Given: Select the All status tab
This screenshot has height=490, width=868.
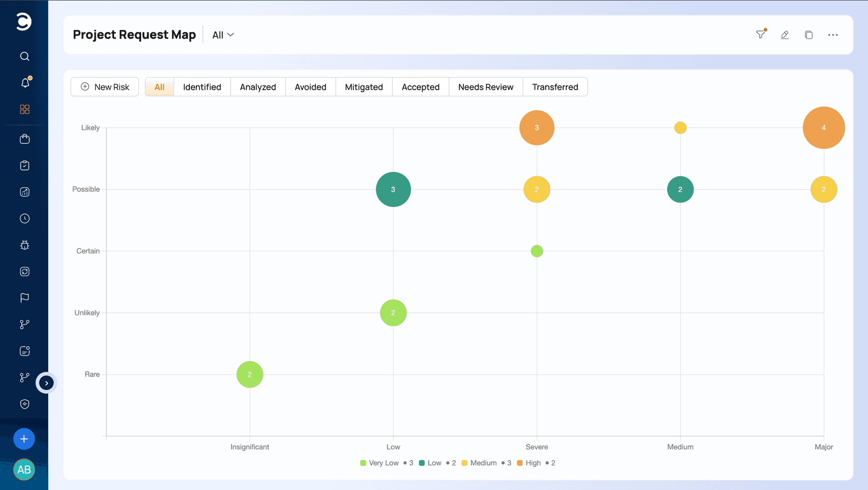Looking at the screenshot, I should point(159,87).
